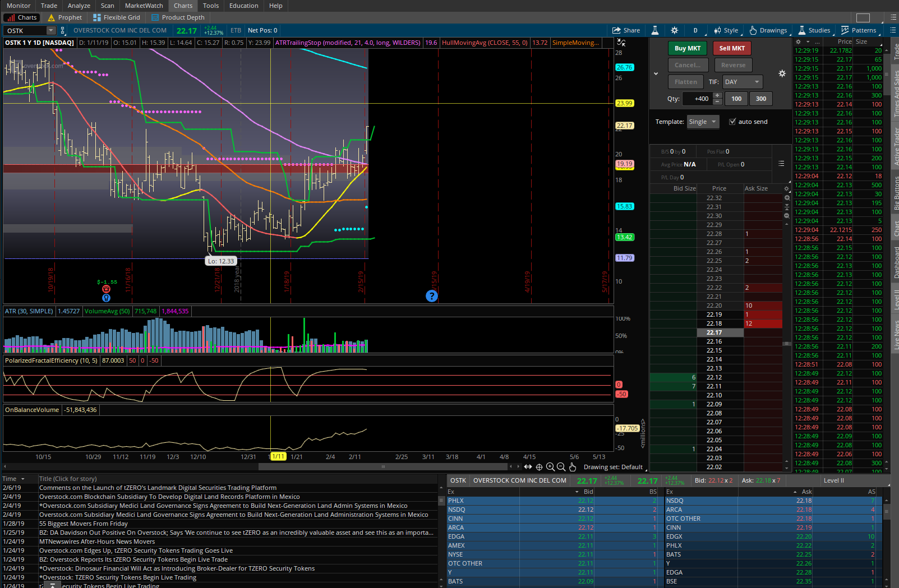The width and height of the screenshot is (899, 588).
Task: Expand the Template Single dropdown
Action: [703, 122]
